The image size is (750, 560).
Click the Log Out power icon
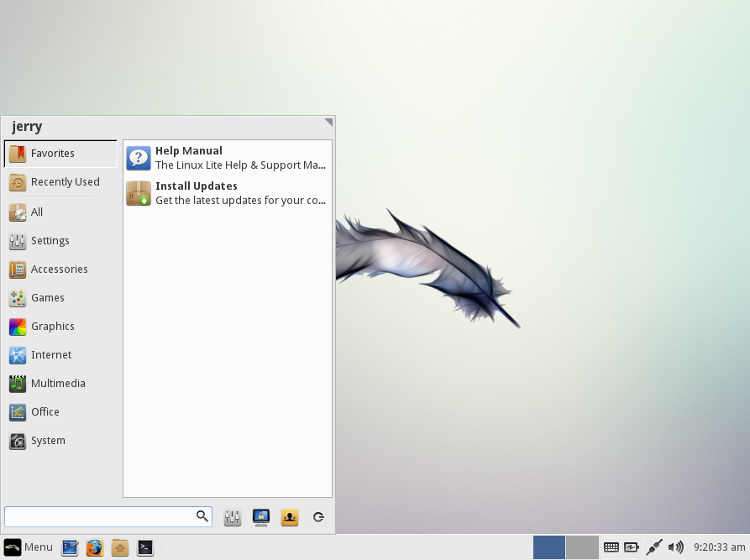click(x=318, y=517)
